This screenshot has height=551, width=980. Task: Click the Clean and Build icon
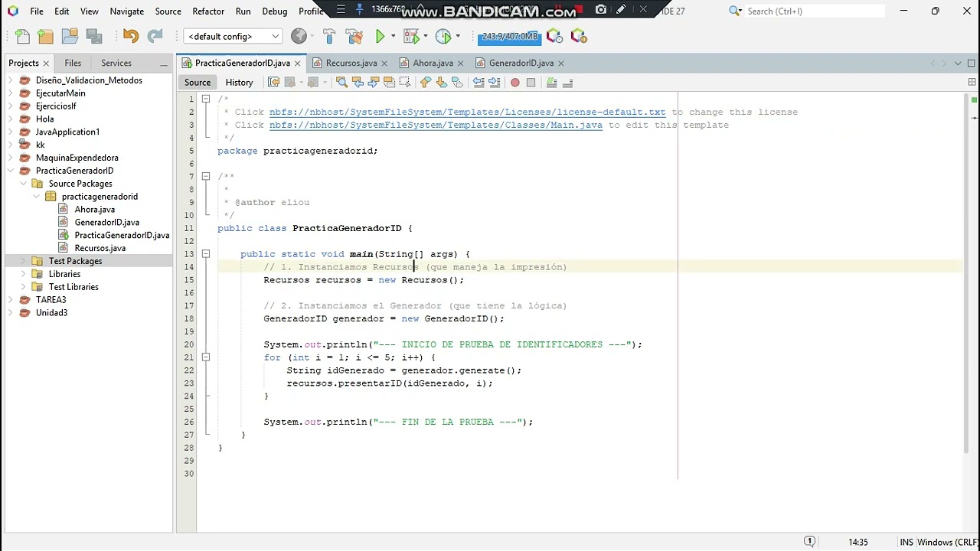(354, 36)
